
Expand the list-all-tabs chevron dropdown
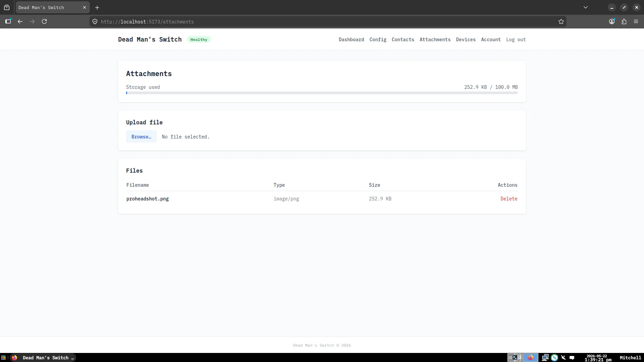586,7
